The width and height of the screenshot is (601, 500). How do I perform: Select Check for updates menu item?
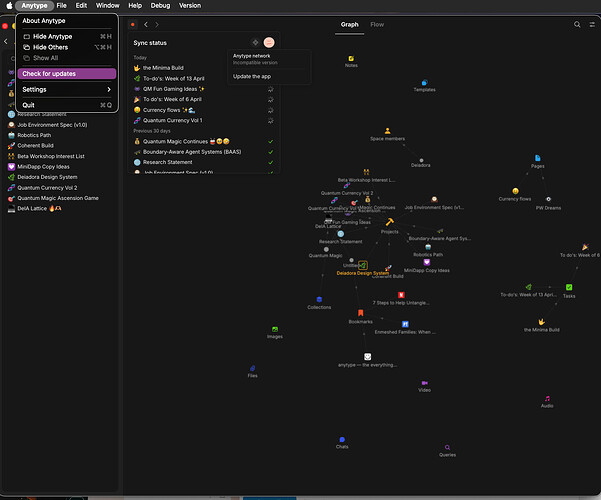67,74
